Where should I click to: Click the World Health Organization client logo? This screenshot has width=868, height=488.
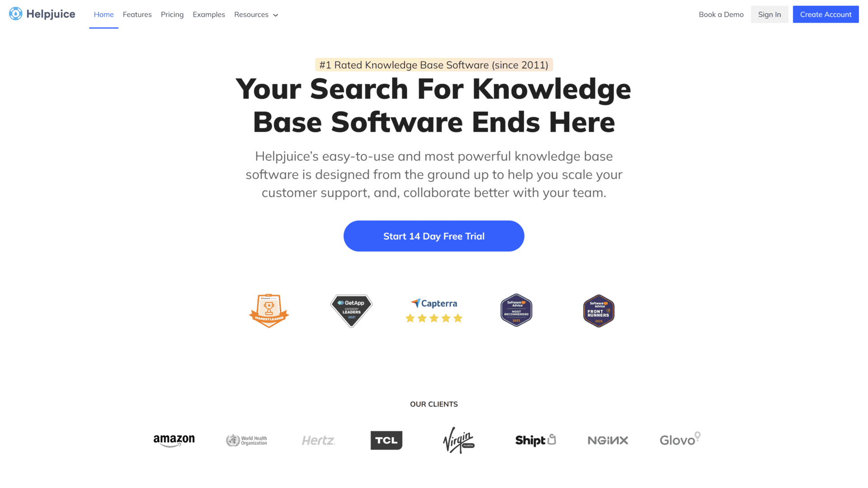(x=246, y=440)
